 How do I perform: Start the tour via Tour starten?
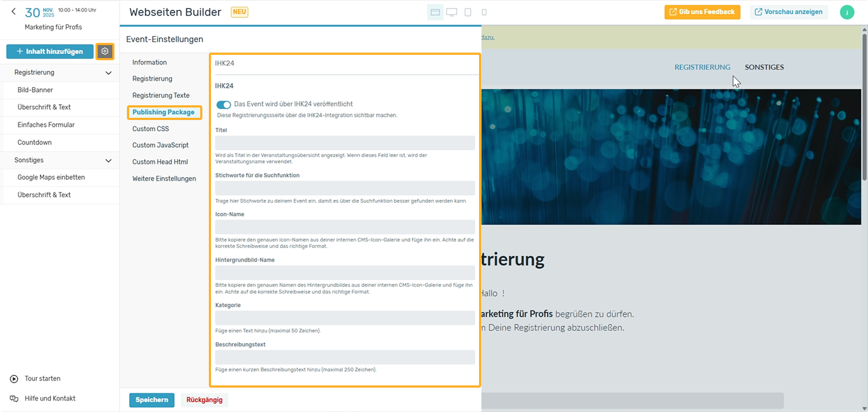point(42,379)
